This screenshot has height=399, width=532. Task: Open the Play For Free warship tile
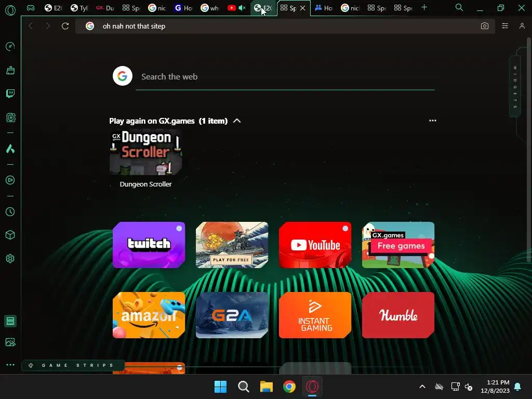[x=232, y=245]
